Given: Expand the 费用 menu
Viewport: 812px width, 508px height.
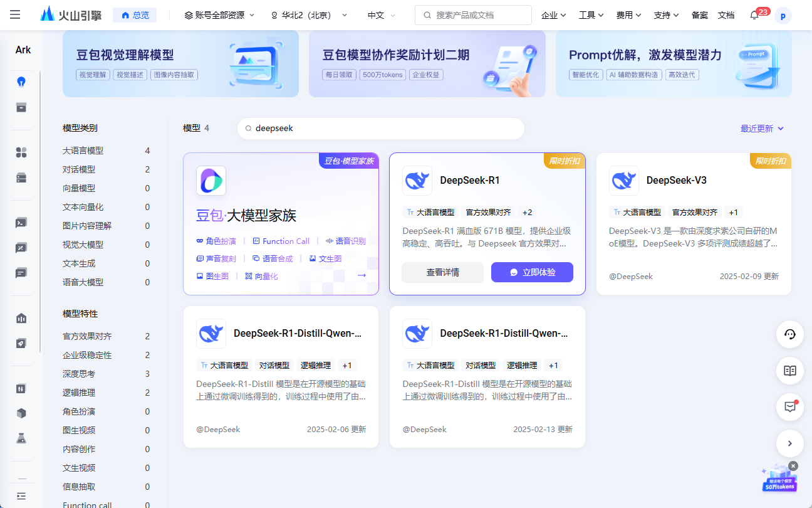Looking at the screenshot, I should pos(628,15).
